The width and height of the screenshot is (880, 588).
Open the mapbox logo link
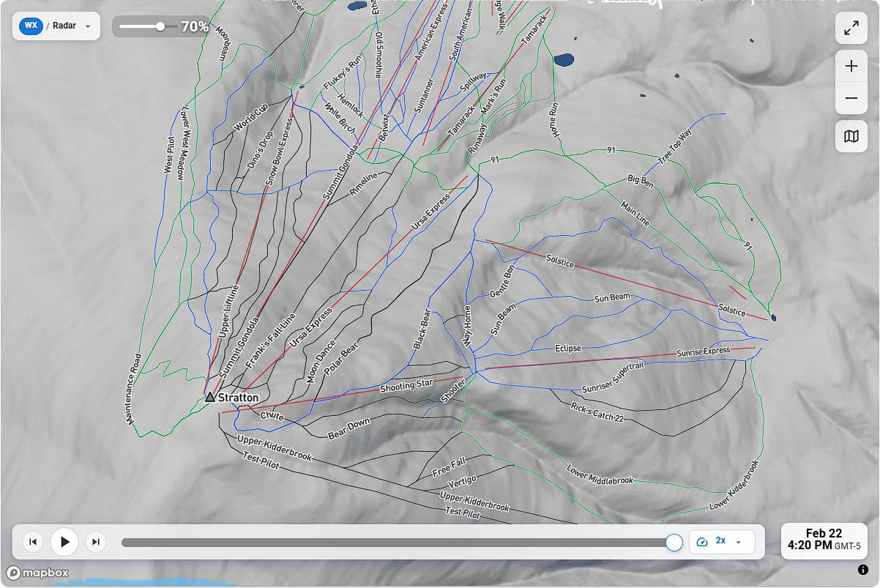(x=37, y=573)
